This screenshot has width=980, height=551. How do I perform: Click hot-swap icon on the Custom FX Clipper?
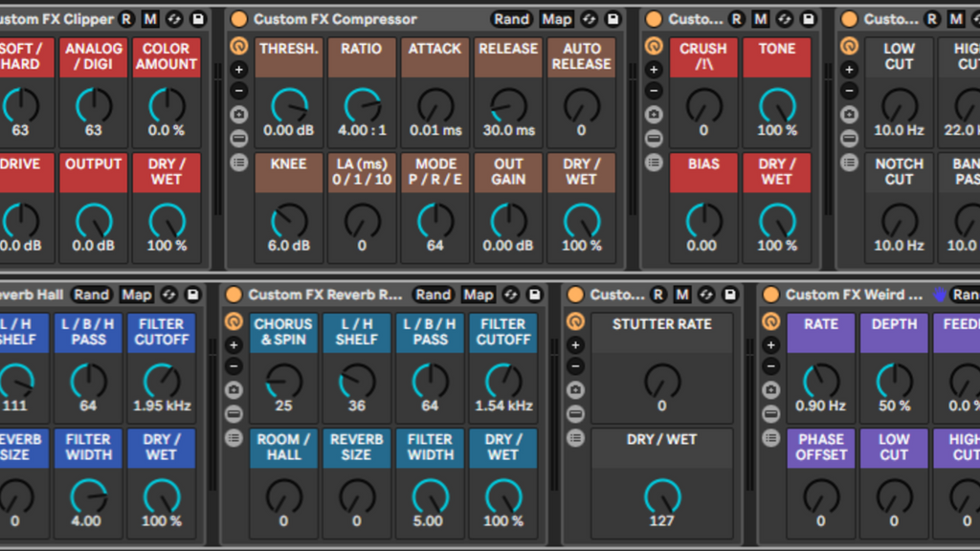click(x=173, y=19)
